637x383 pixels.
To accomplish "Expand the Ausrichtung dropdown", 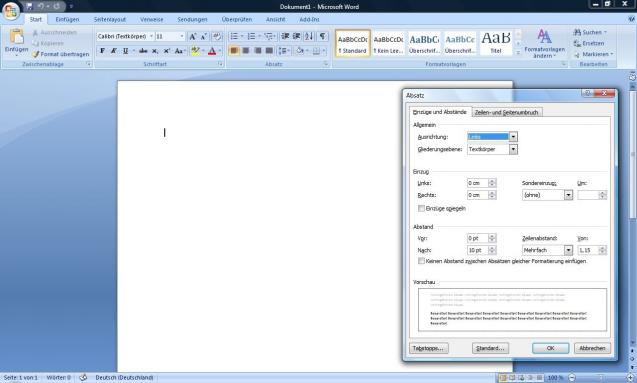I will click(x=514, y=137).
